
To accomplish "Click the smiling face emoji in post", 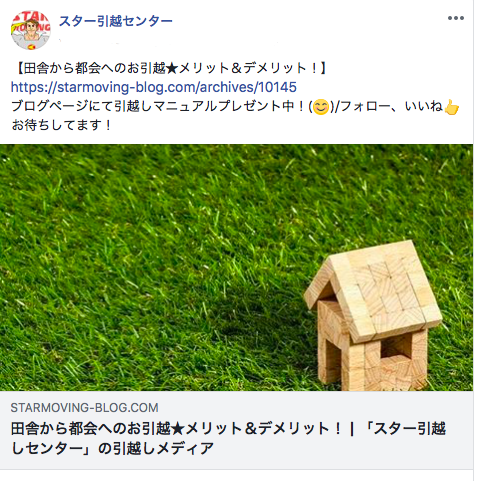I will pos(321,107).
